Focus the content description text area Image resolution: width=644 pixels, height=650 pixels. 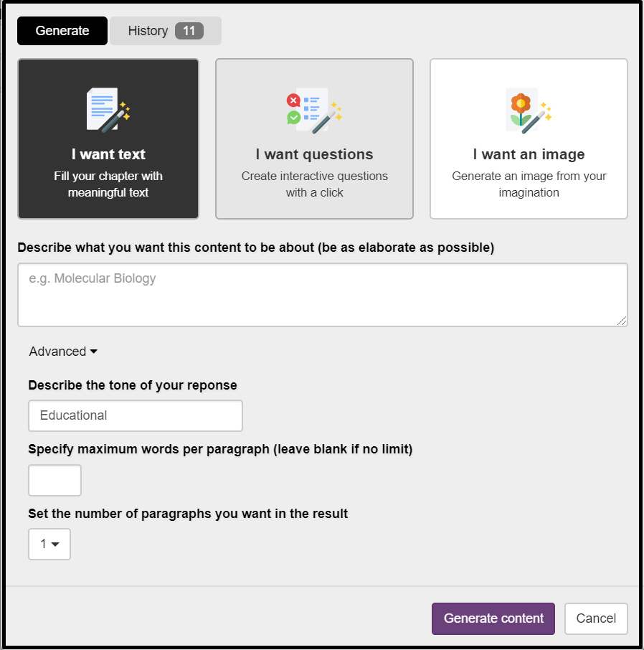322,294
